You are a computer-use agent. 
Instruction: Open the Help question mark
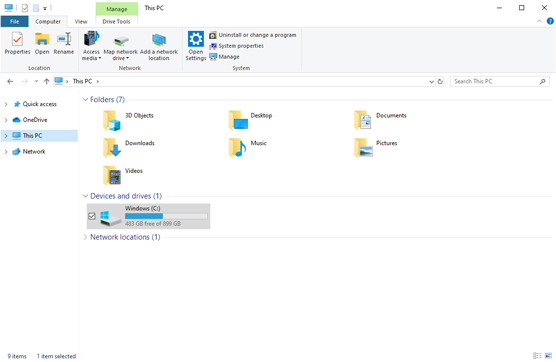pos(550,22)
